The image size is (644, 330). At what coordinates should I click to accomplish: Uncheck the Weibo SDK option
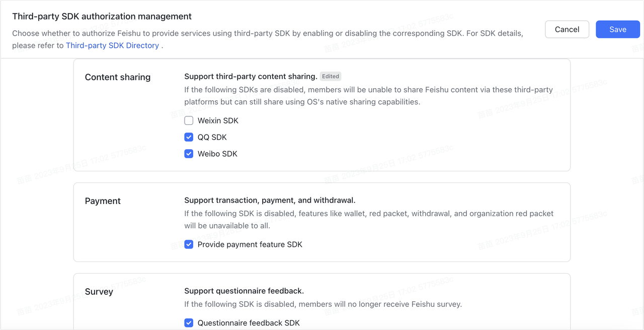coord(189,154)
